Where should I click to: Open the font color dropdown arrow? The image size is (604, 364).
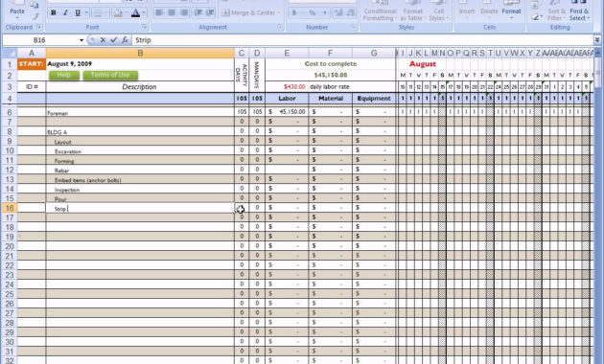pos(144,12)
